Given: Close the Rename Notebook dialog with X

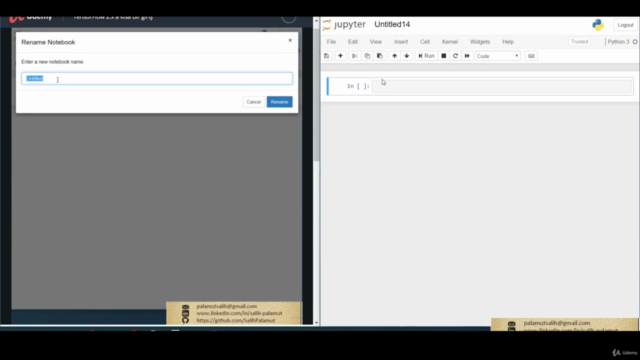Looking at the screenshot, I should pos(290,40).
